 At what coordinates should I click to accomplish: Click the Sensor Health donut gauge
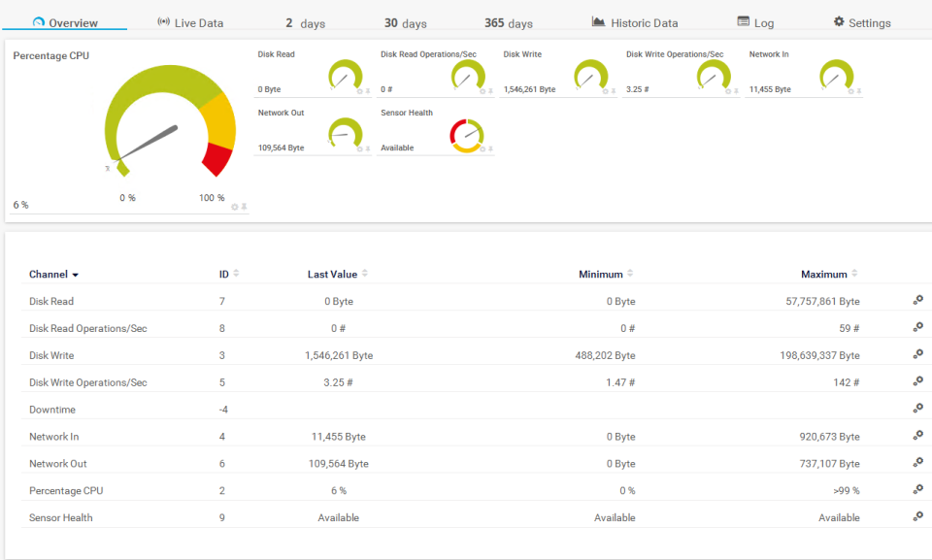468,134
